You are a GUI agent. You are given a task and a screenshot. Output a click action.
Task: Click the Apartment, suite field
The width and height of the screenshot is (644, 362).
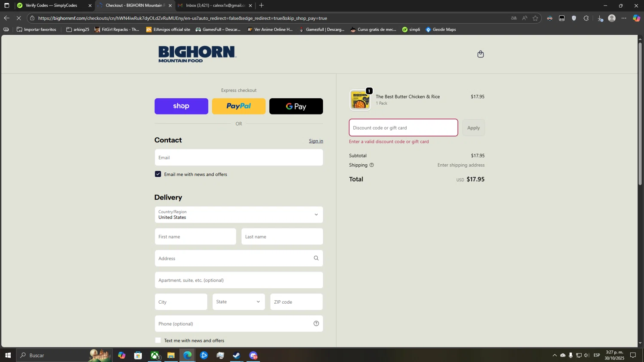(239, 280)
